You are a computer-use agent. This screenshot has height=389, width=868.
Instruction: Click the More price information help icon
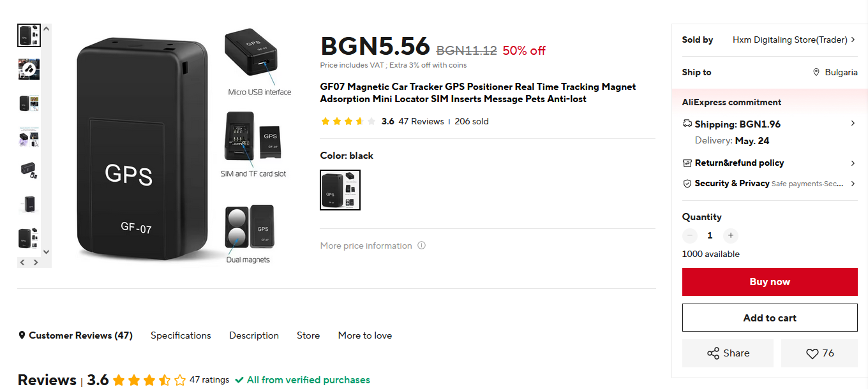coord(421,246)
